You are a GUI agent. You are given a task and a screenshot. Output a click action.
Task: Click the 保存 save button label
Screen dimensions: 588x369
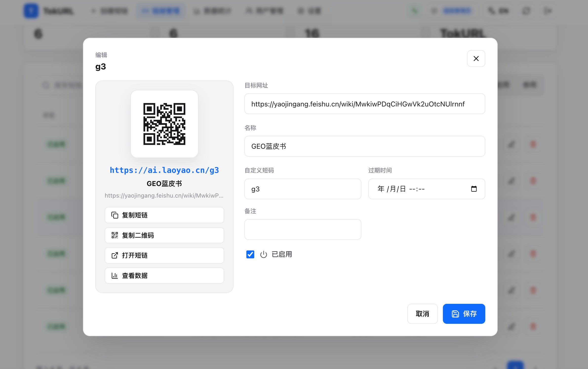[x=470, y=314]
